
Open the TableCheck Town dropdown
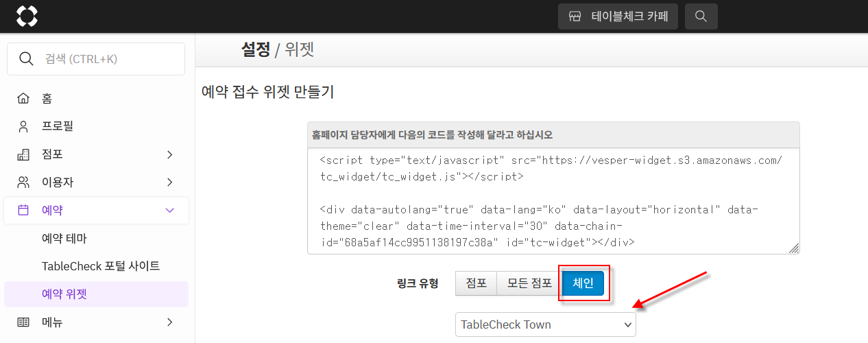click(x=546, y=324)
